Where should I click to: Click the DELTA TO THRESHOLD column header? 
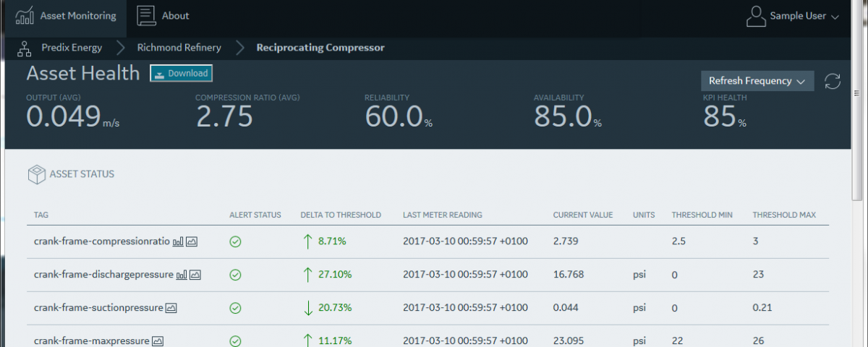pos(341,215)
